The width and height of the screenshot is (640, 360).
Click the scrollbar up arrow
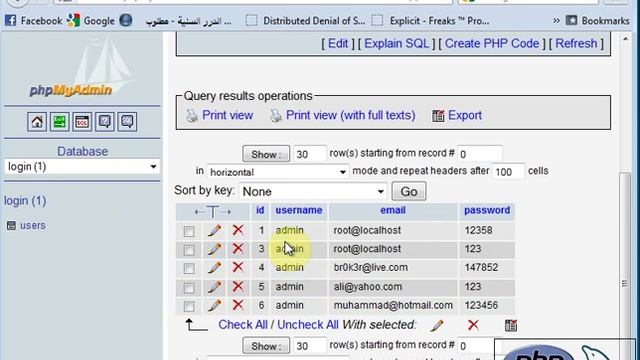[x=625, y=39]
